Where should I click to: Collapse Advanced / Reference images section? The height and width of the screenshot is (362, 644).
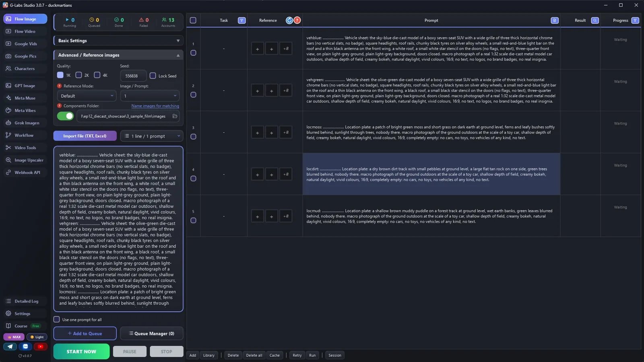tap(118, 55)
